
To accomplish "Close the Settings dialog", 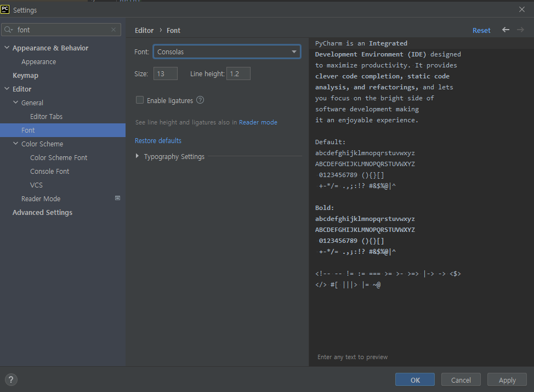I will coord(522,9).
